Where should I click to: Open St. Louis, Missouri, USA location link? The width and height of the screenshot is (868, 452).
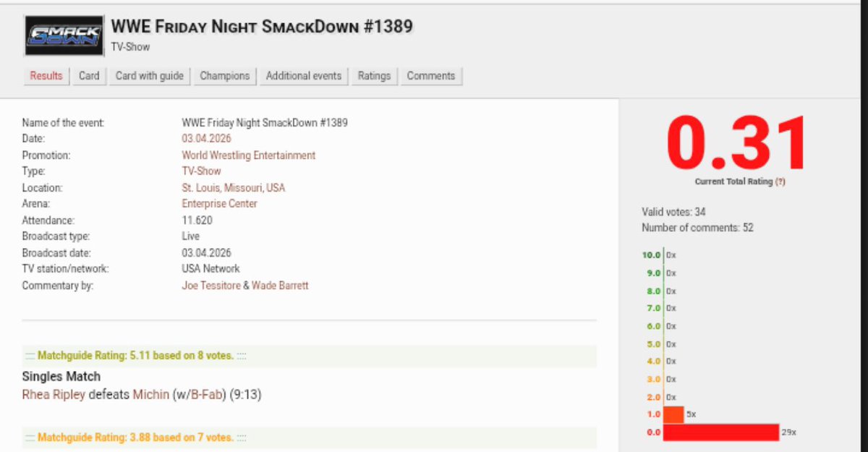[233, 188]
